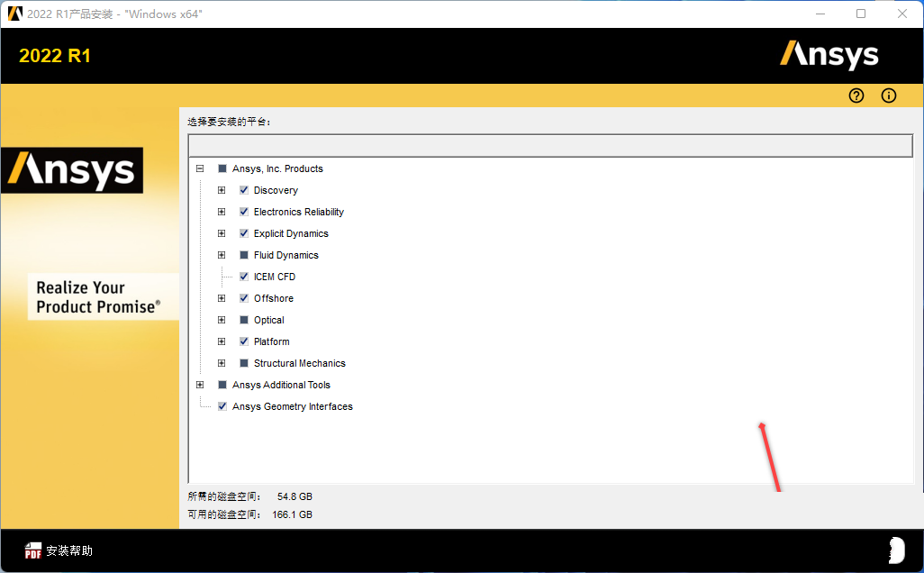Click the 54.8 GB required disk space value
Image resolution: width=924 pixels, height=573 pixels.
point(294,497)
